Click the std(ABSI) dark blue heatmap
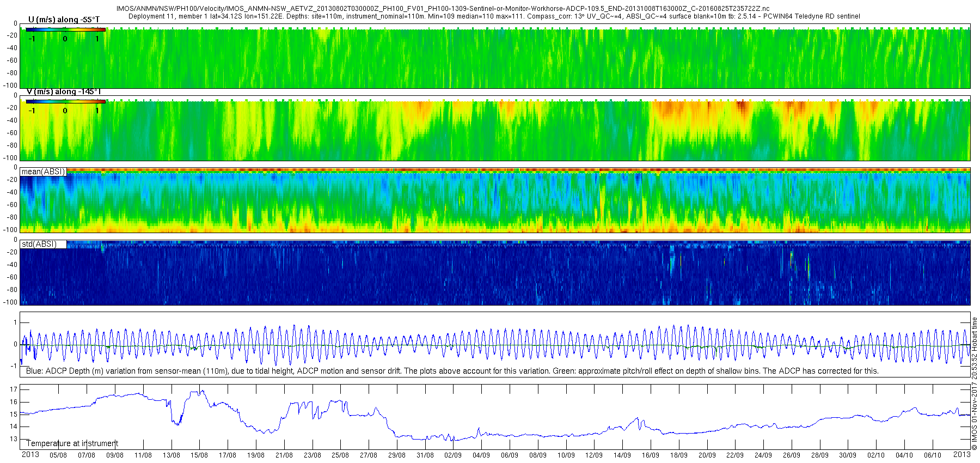 [495, 272]
